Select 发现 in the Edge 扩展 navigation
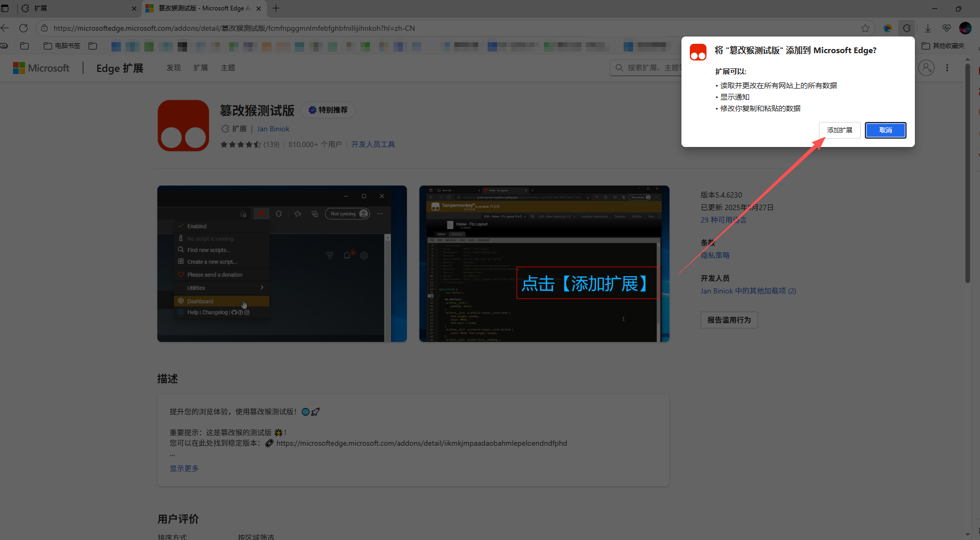Image resolution: width=980 pixels, height=540 pixels. point(173,68)
